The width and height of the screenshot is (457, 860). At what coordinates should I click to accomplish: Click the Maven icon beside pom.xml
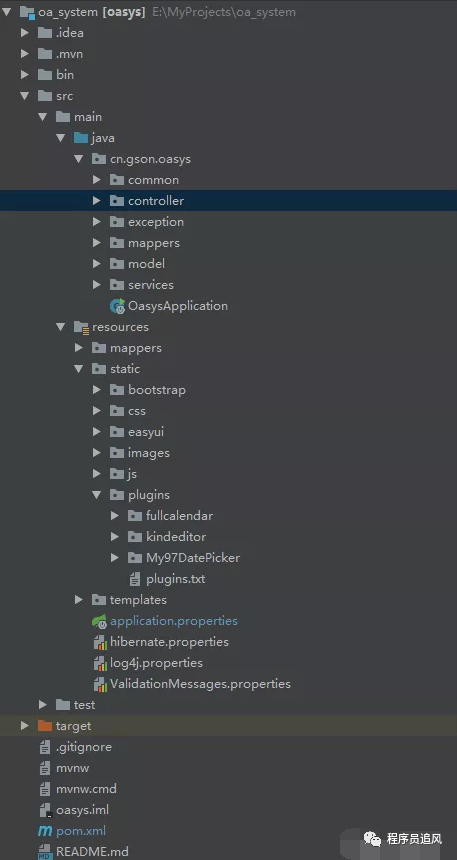pyautogui.click(x=45, y=831)
